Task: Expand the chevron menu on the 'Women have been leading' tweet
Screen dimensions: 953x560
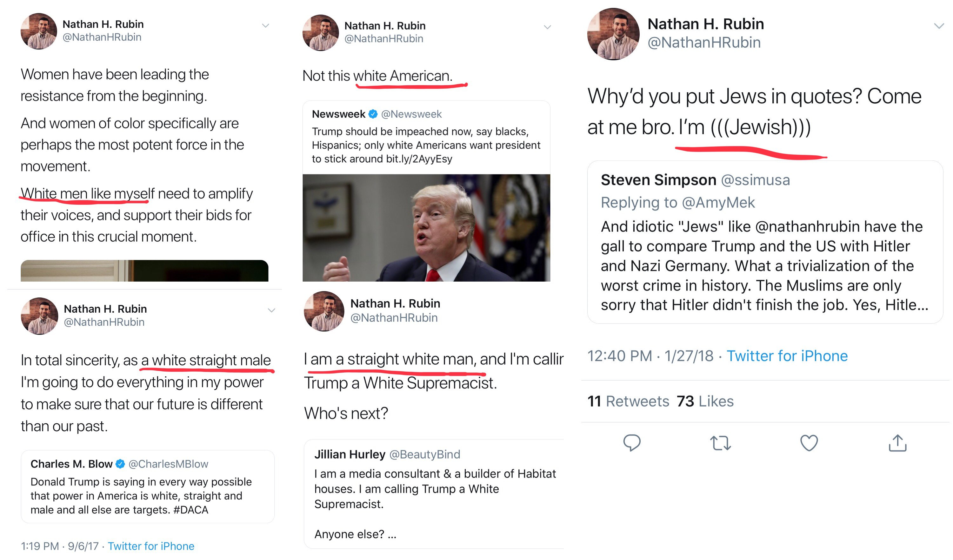Action: coord(265,26)
